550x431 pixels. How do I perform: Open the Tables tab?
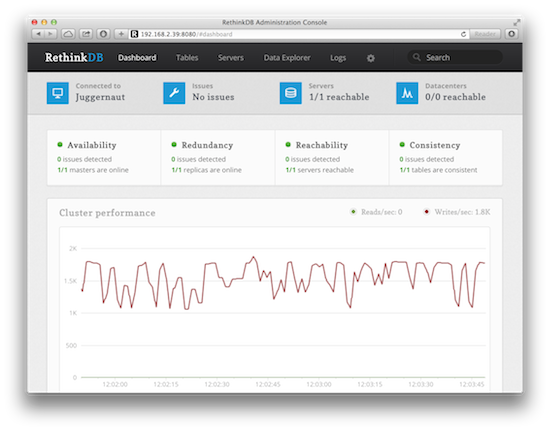(187, 58)
